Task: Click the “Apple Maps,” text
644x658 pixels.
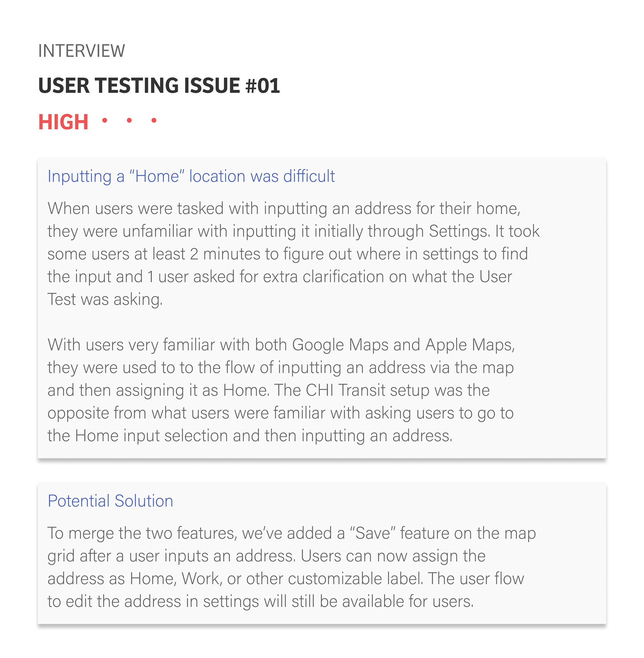Action: [x=470, y=345]
